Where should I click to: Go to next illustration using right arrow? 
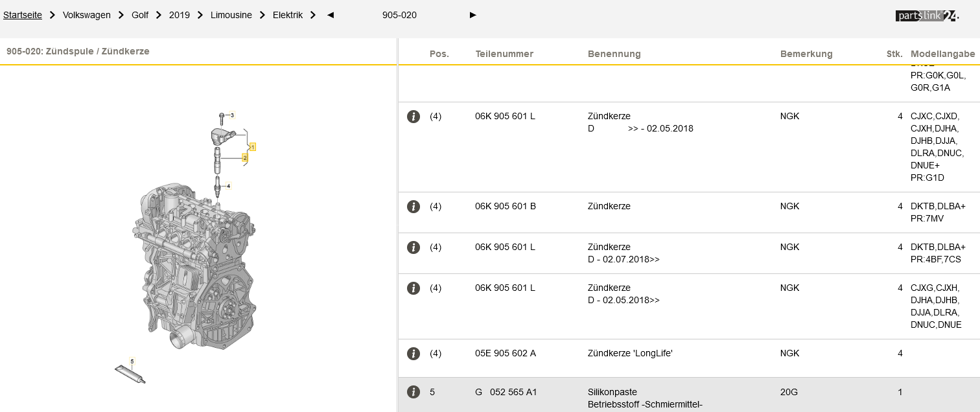(x=472, y=15)
